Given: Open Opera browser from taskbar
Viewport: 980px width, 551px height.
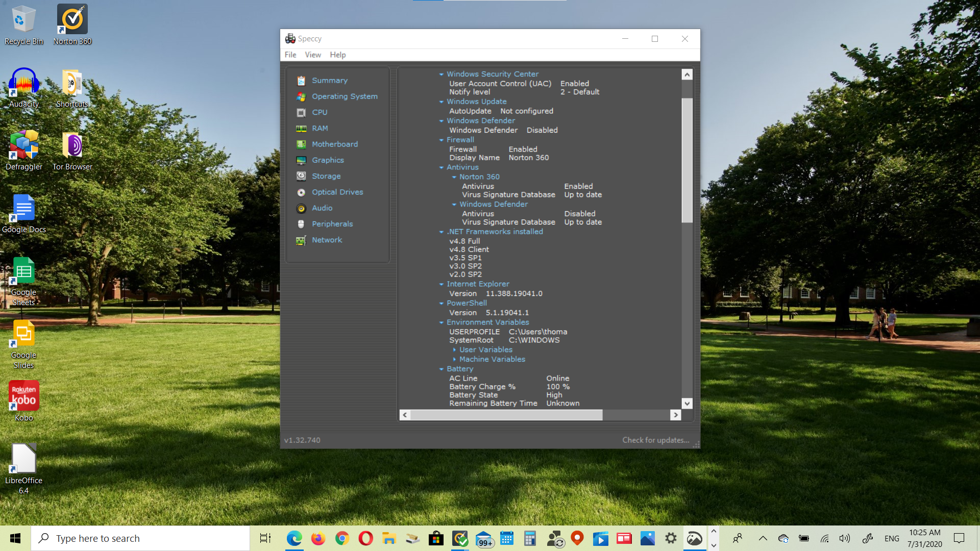Looking at the screenshot, I should [x=365, y=538].
